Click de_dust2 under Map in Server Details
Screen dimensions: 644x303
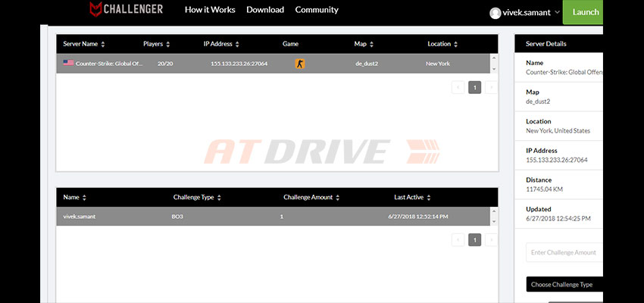tap(538, 102)
